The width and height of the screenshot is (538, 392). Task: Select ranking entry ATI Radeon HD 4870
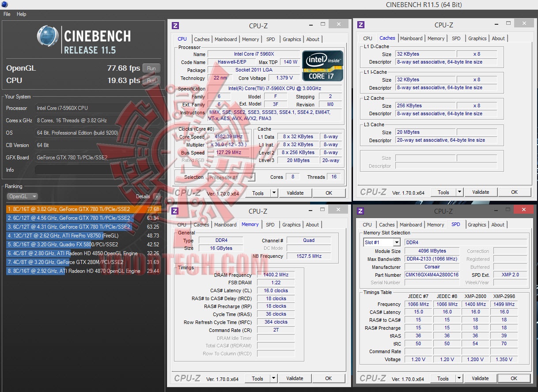[83, 271]
